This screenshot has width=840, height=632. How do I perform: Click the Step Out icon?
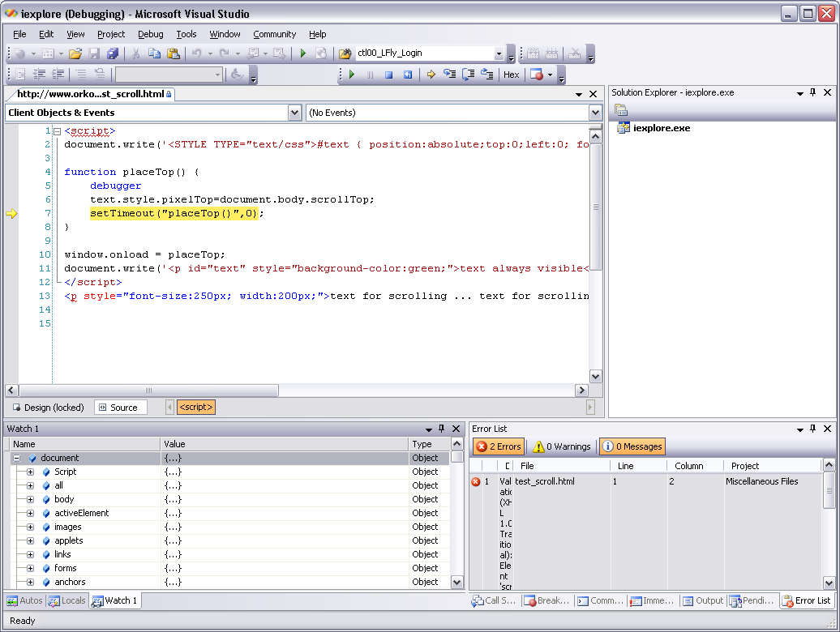coord(487,75)
